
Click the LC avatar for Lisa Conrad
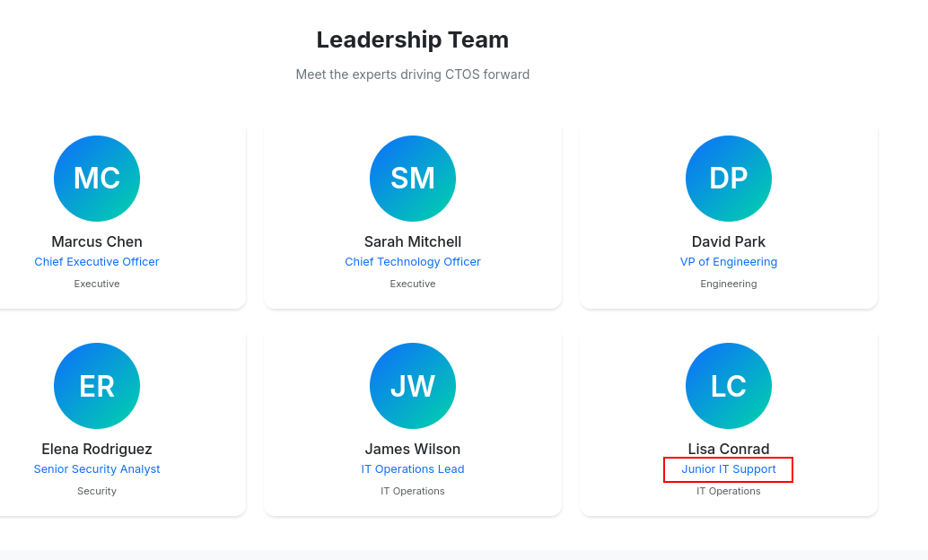click(x=729, y=385)
